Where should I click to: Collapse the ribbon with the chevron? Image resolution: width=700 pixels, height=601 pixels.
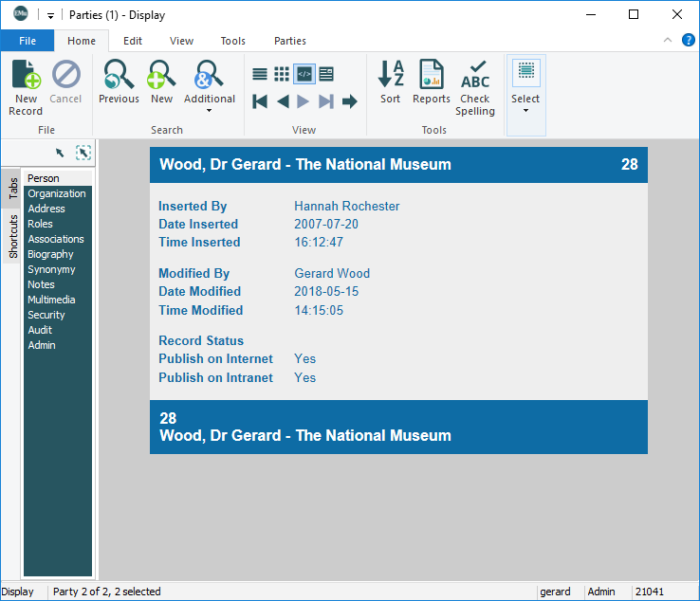click(x=668, y=41)
